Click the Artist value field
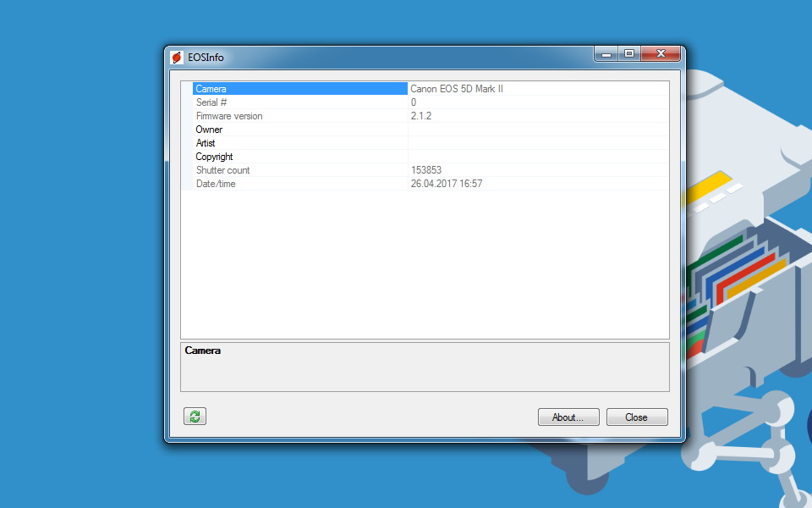This screenshot has width=812, height=508. (x=537, y=143)
